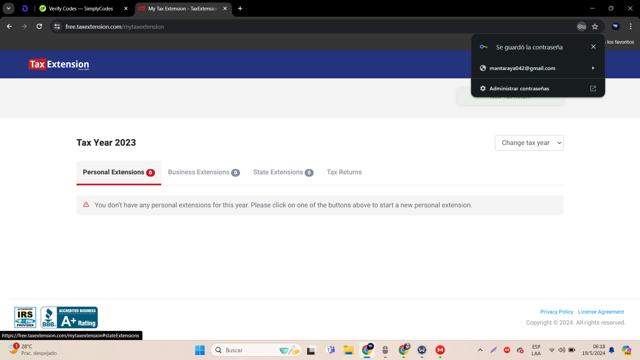Select the My Tax Extension browser tab
This screenshot has width=640, height=360.
pyautogui.click(x=183, y=8)
